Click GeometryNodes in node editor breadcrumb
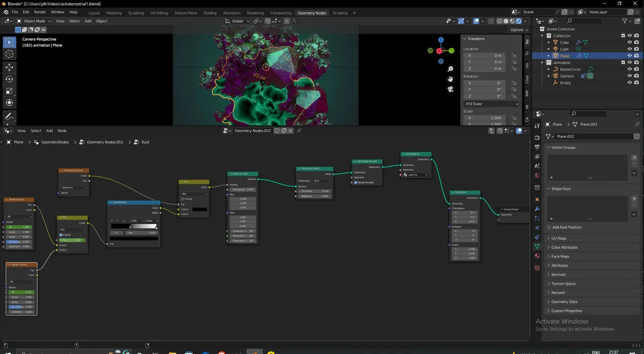This screenshot has width=644, height=354. 55,142
